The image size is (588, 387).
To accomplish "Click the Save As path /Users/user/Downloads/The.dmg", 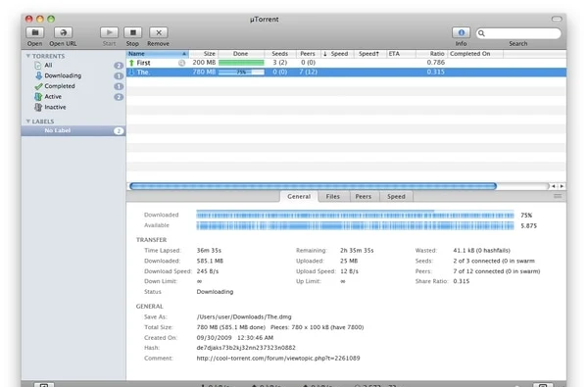I will (x=244, y=316).
